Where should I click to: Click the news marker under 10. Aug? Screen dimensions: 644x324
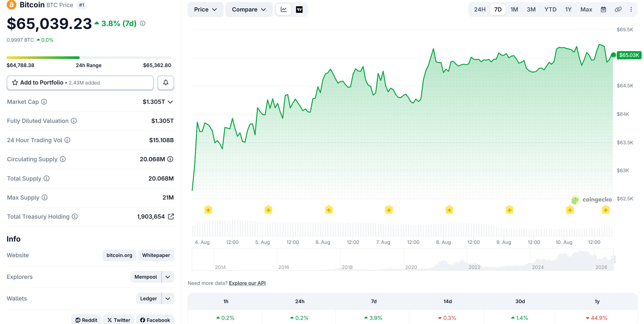pyautogui.click(x=570, y=210)
